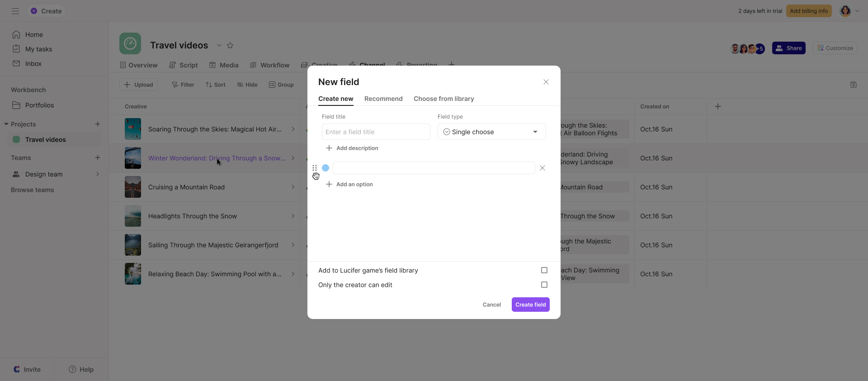The width and height of the screenshot is (868, 381).
Task: Click the blue option color swatch
Action: [325, 168]
